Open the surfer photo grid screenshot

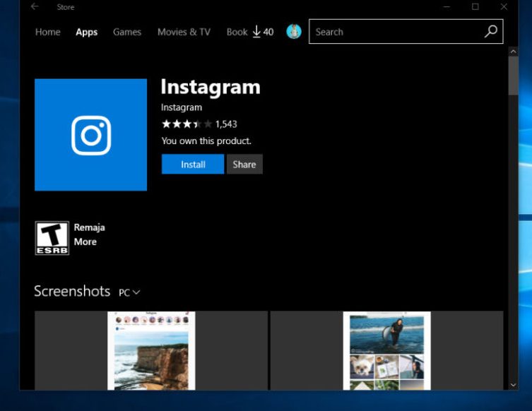coord(386,351)
